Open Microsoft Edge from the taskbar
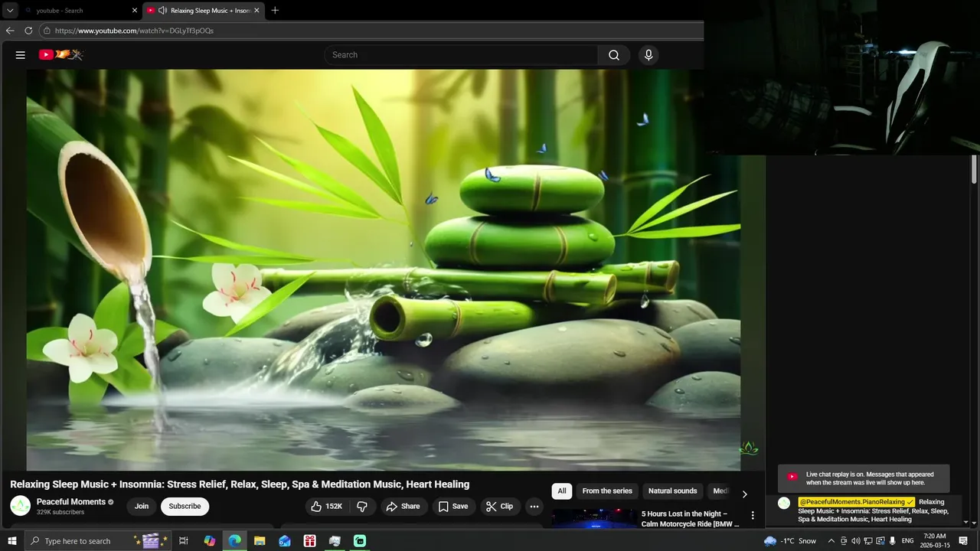The image size is (980, 551). pos(235,541)
